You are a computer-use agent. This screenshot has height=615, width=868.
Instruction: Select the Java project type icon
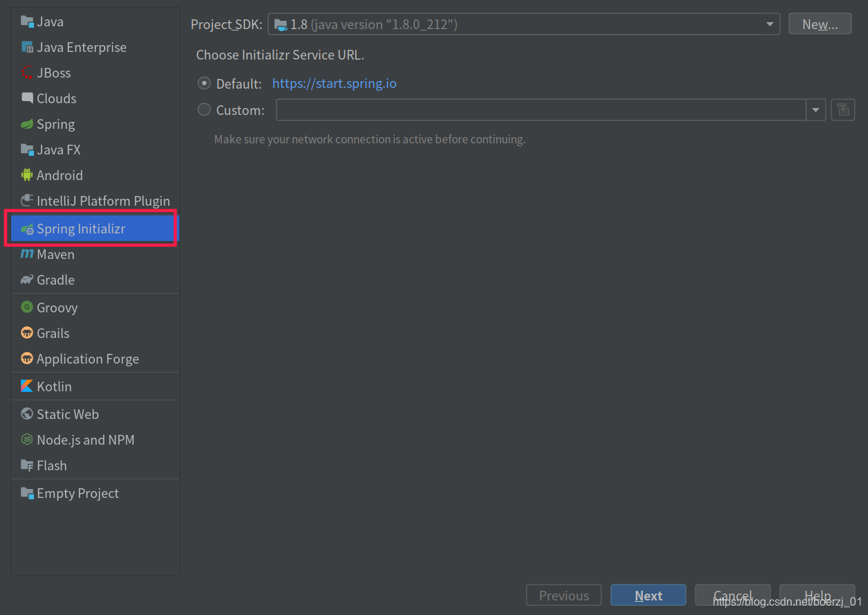tap(27, 21)
